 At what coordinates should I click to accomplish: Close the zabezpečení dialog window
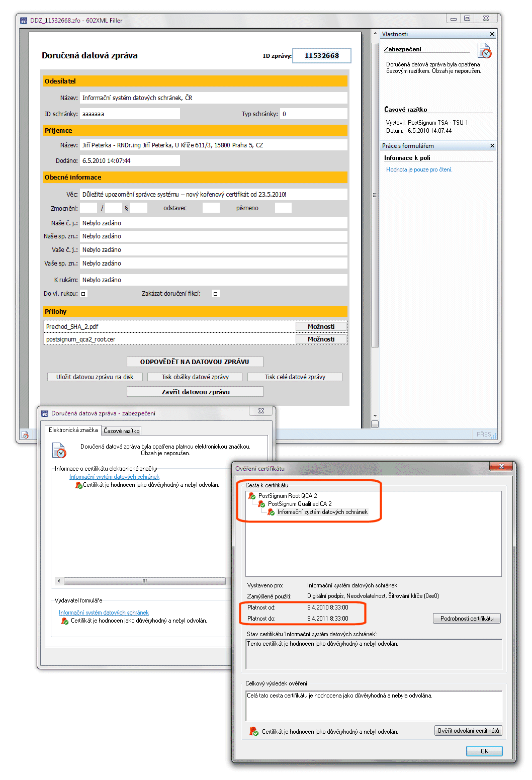261,411
